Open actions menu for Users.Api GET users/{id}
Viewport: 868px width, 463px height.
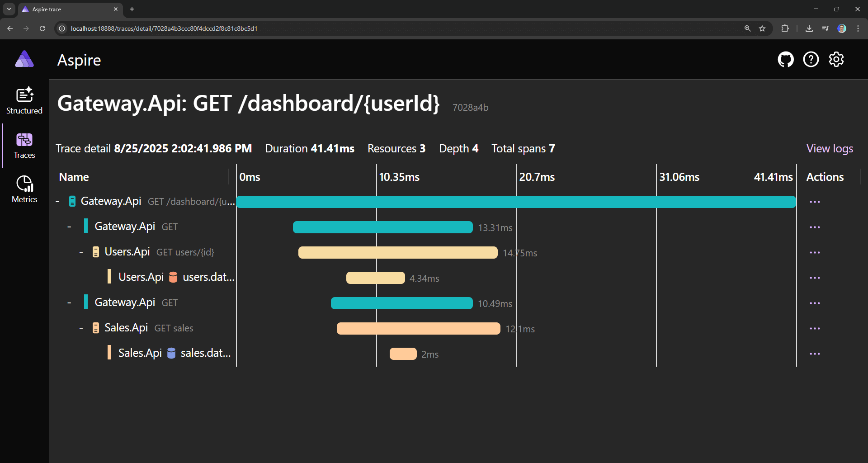(x=815, y=253)
